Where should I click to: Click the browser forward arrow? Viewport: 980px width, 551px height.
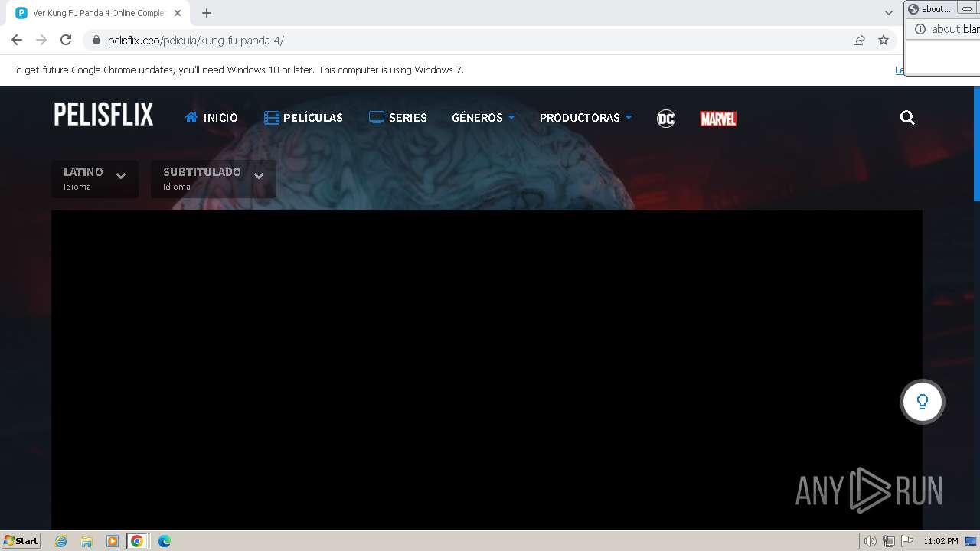(41, 40)
